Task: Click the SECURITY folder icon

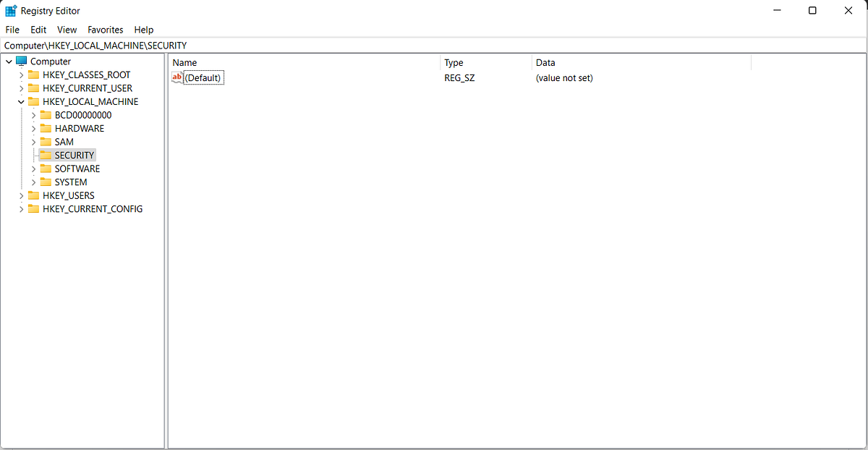Action: [46, 155]
